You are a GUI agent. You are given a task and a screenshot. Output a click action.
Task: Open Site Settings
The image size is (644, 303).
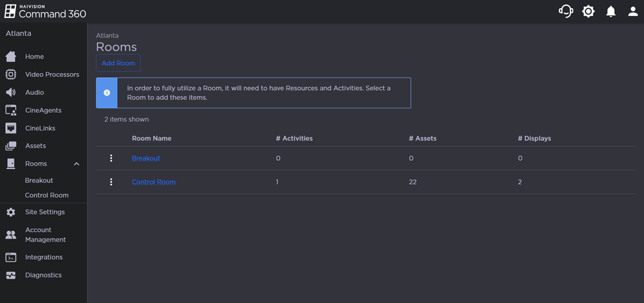click(x=44, y=212)
